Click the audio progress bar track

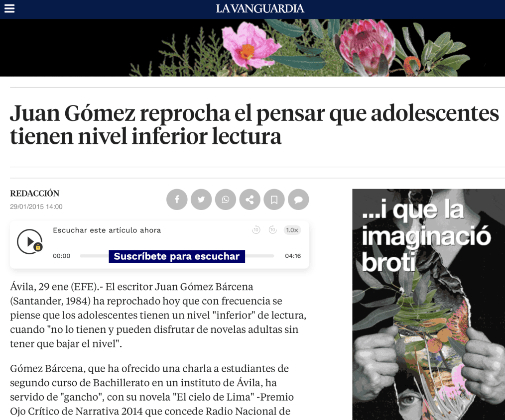tap(177, 256)
